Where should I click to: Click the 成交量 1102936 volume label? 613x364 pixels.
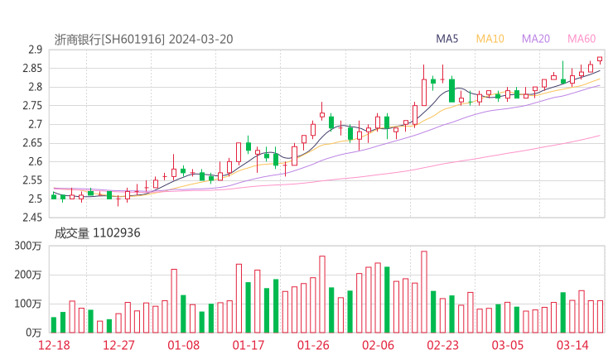(97, 233)
